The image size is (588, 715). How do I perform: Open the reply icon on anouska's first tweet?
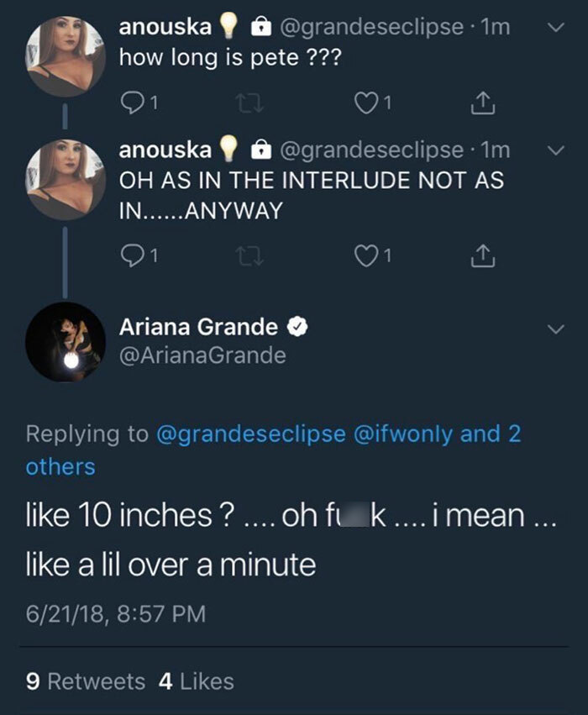[x=133, y=100]
